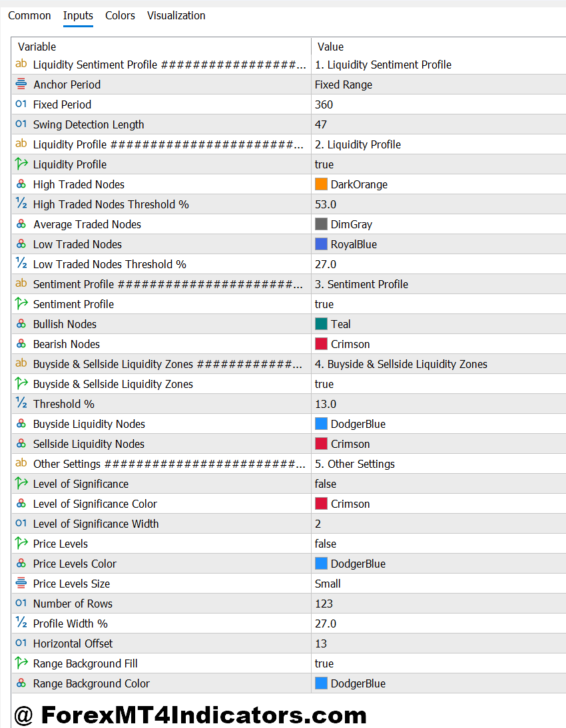Click the Sentiment Profile boolean arrow icon
This screenshot has width=566, height=728.
point(21,303)
